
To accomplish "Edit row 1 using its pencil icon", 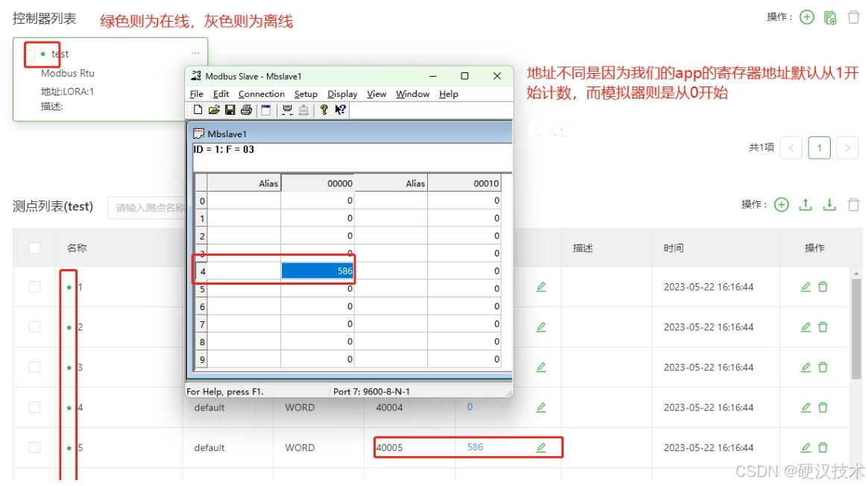I will point(806,287).
